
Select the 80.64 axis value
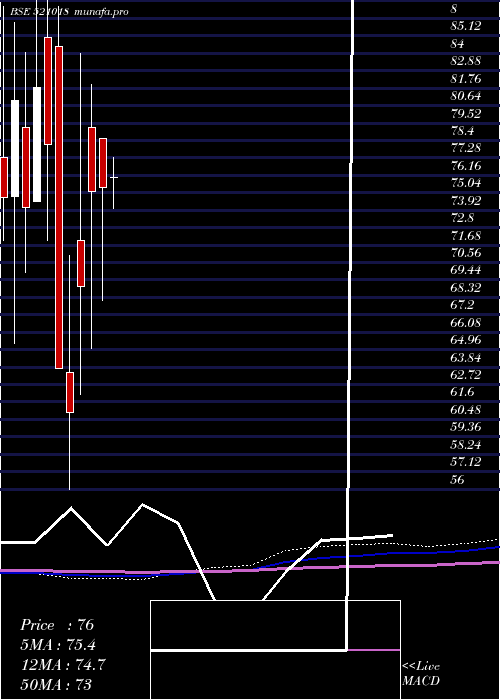pos(466,96)
